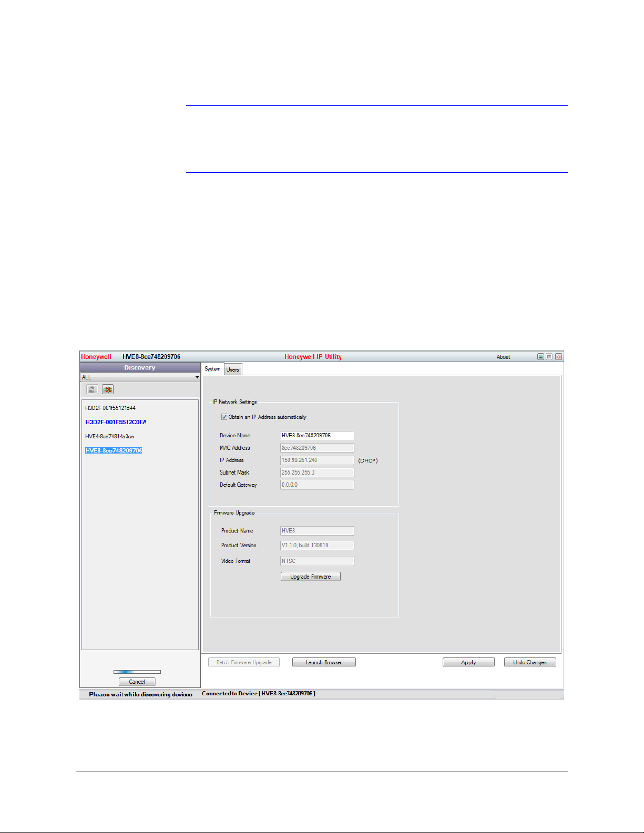
Task: Maximize the Honeywell IP Utility window
Action: click(x=549, y=357)
